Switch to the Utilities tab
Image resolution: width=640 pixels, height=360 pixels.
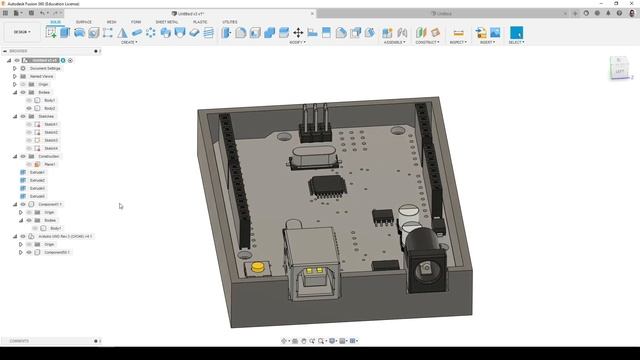230,22
